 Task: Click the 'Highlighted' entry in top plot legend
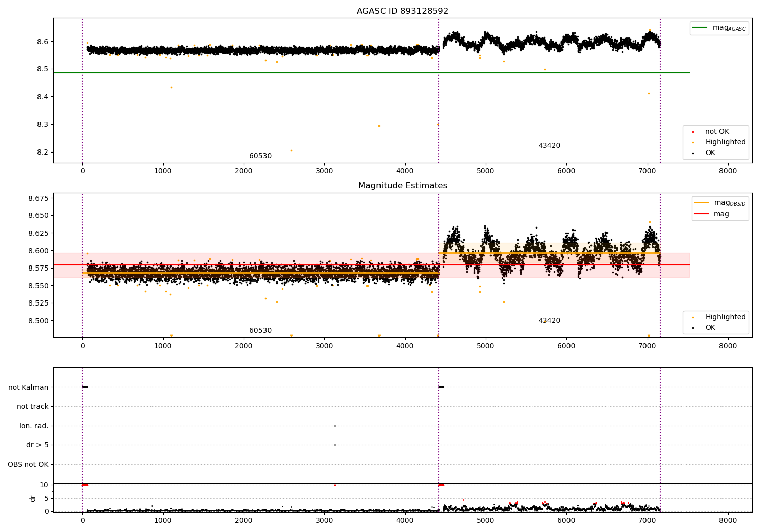(725, 142)
